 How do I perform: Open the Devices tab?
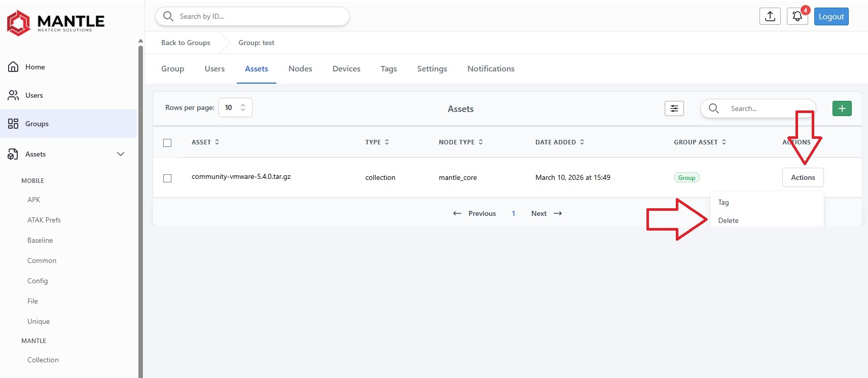coord(346,69)
